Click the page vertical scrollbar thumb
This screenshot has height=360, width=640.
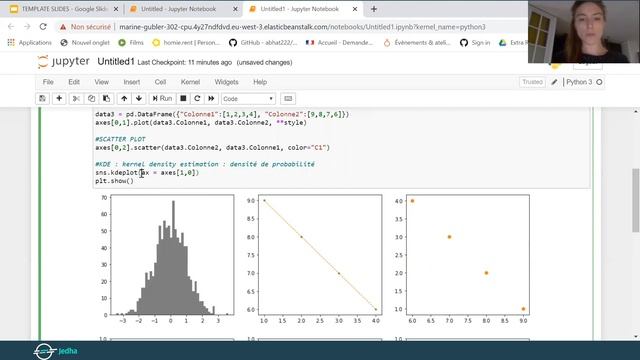point(636,200)
